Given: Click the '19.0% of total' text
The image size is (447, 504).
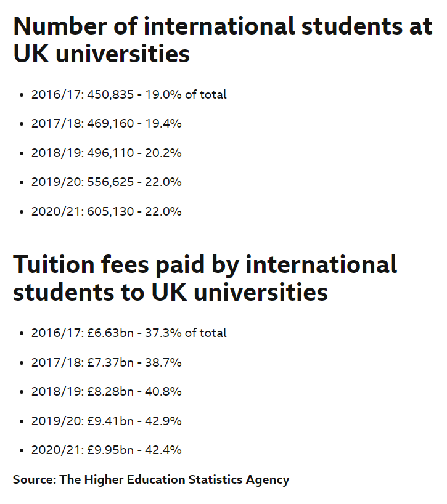Looking at the screenshot, I should [186, 94].
